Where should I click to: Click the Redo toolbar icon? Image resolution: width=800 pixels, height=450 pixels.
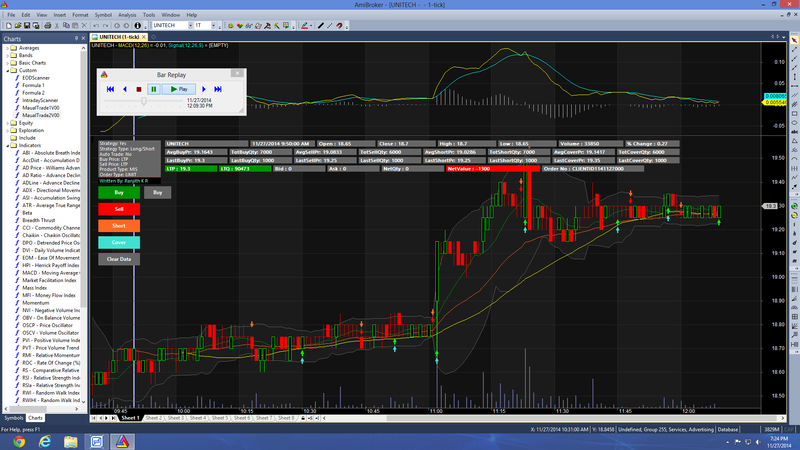[x=105, y=26]
